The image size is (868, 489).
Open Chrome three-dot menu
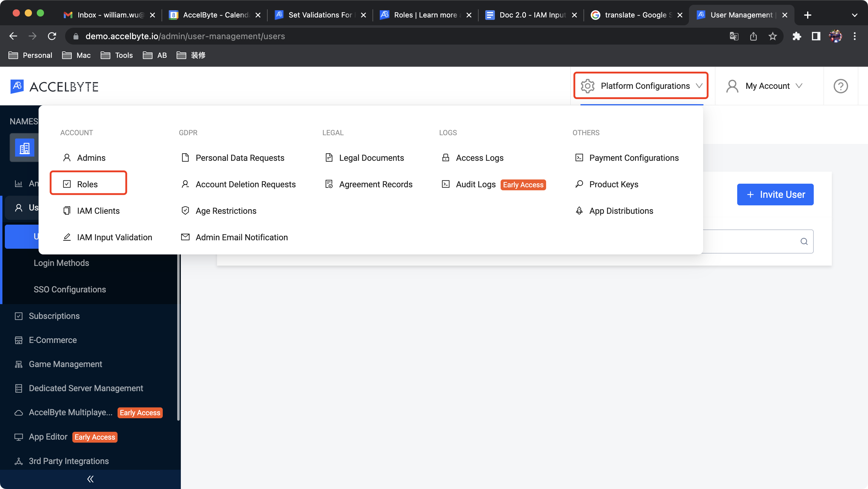(854, 36)
